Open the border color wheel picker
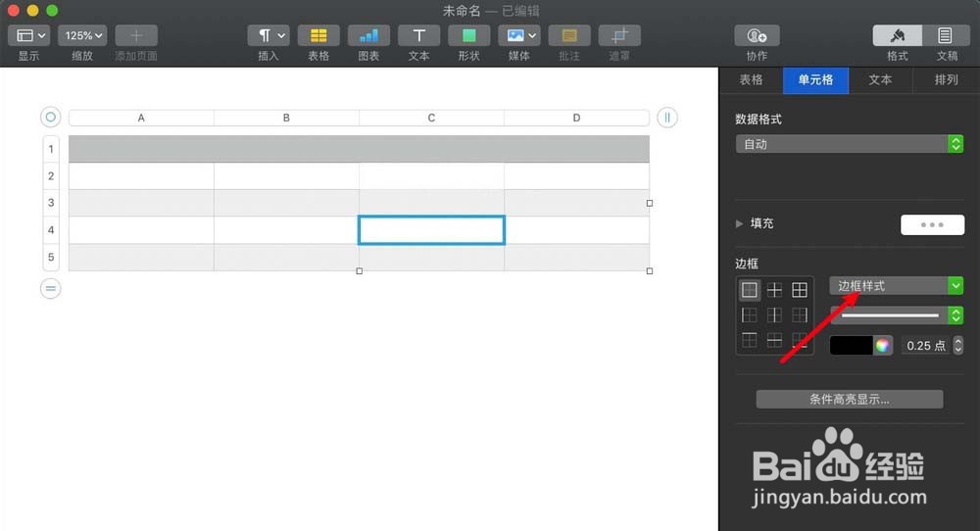 pos(883,346)
